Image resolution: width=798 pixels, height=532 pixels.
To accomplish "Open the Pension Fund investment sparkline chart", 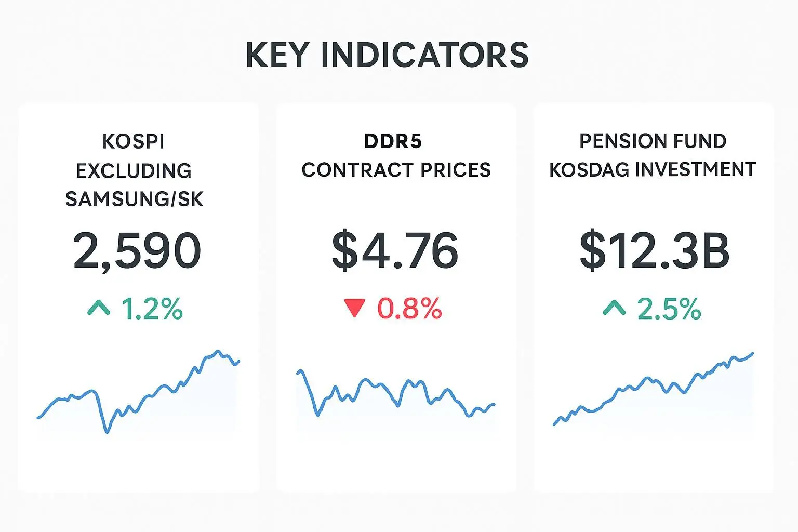I will click(653, 390).
